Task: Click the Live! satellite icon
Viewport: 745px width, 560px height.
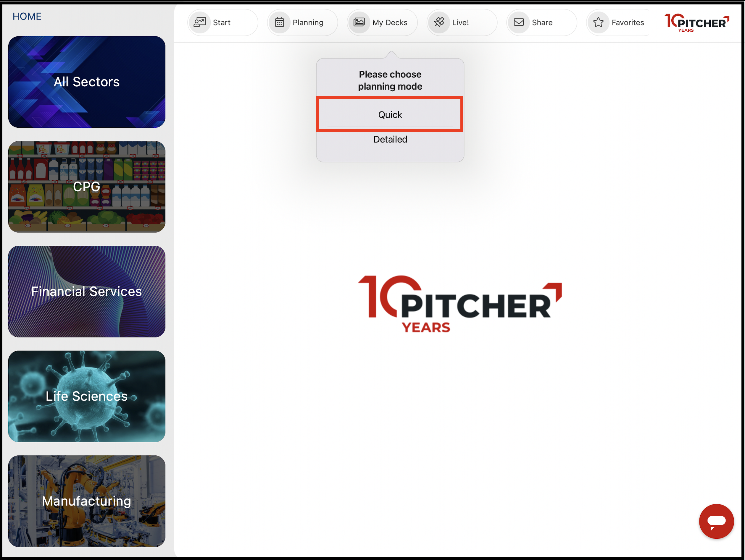Action: point(439,22)
